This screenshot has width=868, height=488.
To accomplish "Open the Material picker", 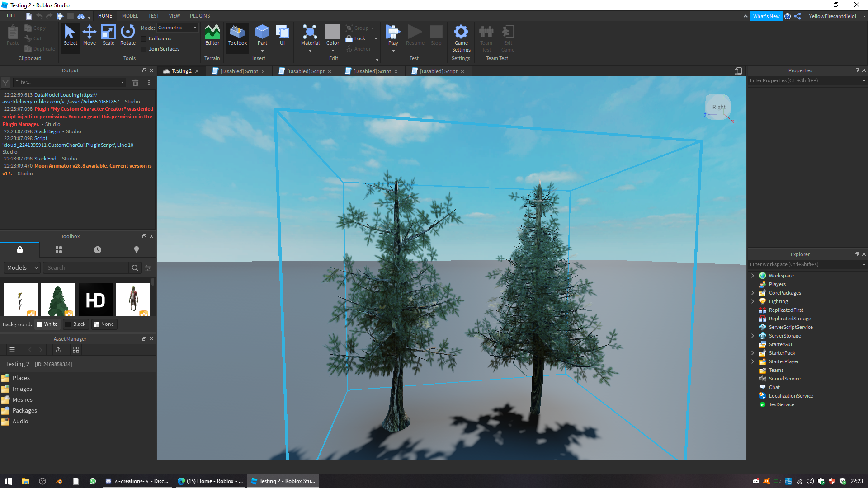I will 310,36.
